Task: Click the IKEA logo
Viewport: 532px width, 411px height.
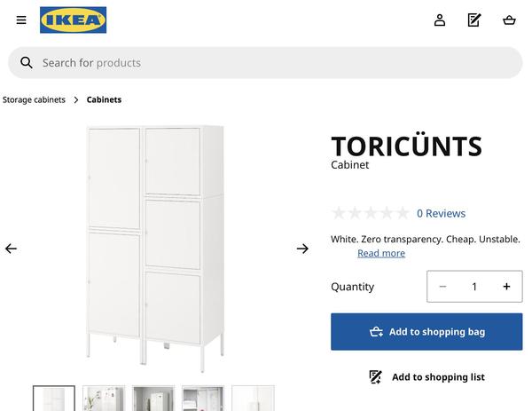Action: pos(73,20)
